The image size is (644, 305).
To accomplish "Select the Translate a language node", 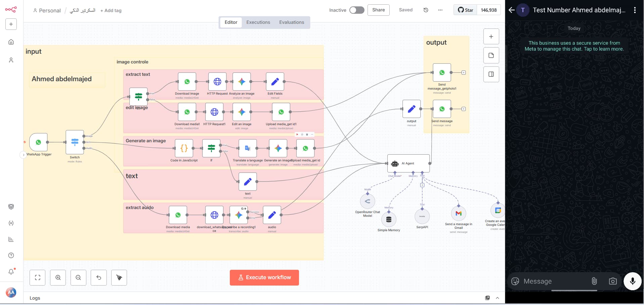I will coord(248,148).
